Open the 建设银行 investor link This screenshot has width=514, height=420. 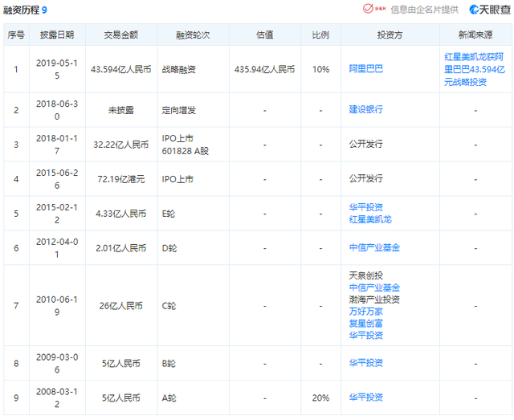coord(365,109)
